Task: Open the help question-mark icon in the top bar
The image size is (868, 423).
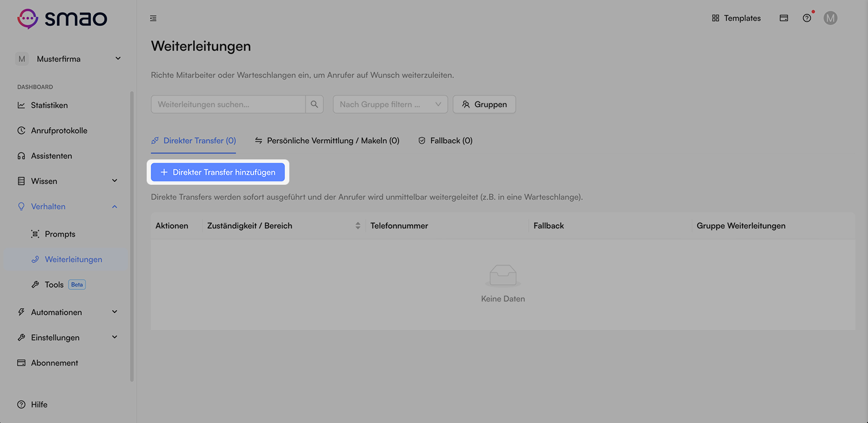Action: [x=807, y=18]
